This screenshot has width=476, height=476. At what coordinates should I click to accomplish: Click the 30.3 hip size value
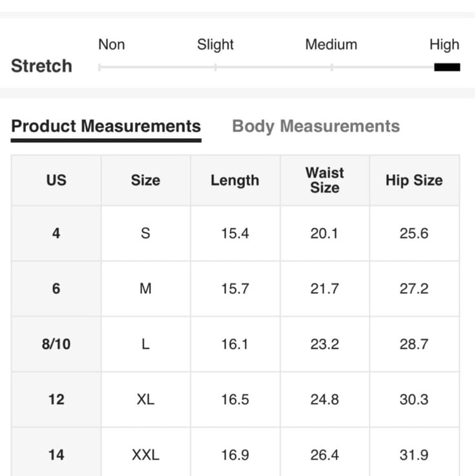[414, 400]
